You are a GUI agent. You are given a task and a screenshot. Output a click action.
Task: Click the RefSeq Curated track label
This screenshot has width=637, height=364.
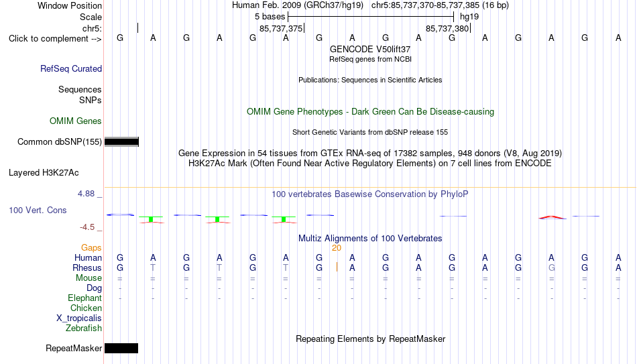tap(71, 68)
